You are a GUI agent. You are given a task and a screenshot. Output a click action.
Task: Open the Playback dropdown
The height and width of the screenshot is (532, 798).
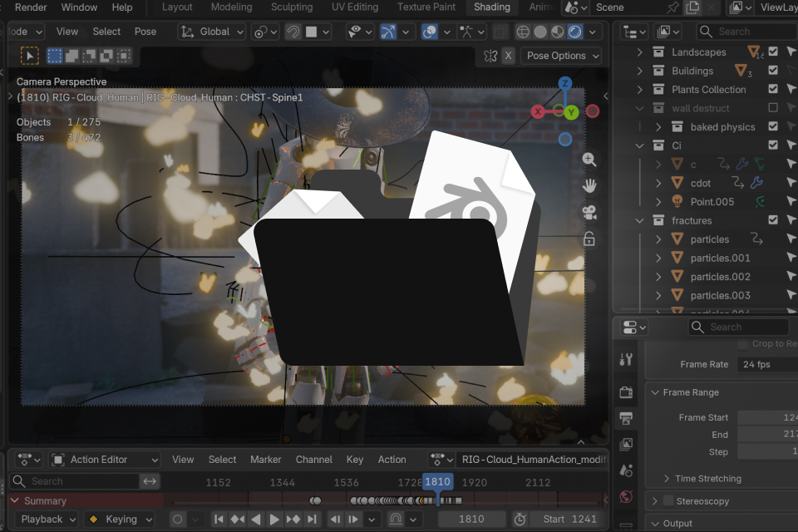pos(47,520)
